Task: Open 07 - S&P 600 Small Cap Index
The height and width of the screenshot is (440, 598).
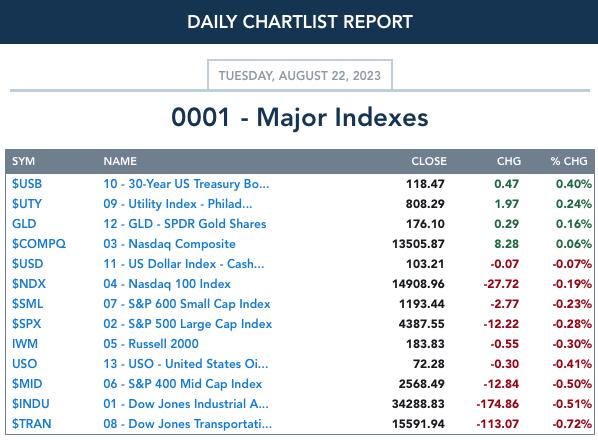Action: tap(187, 304)
